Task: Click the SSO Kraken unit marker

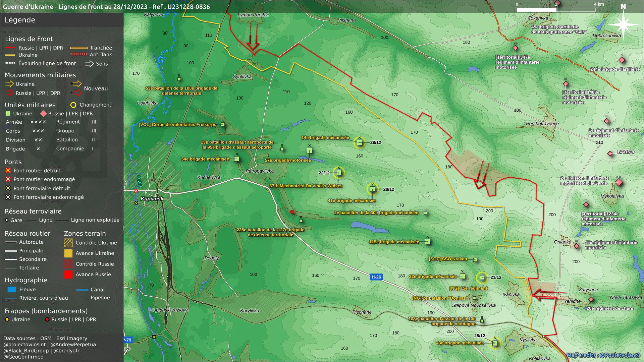Action: point(475,259)
